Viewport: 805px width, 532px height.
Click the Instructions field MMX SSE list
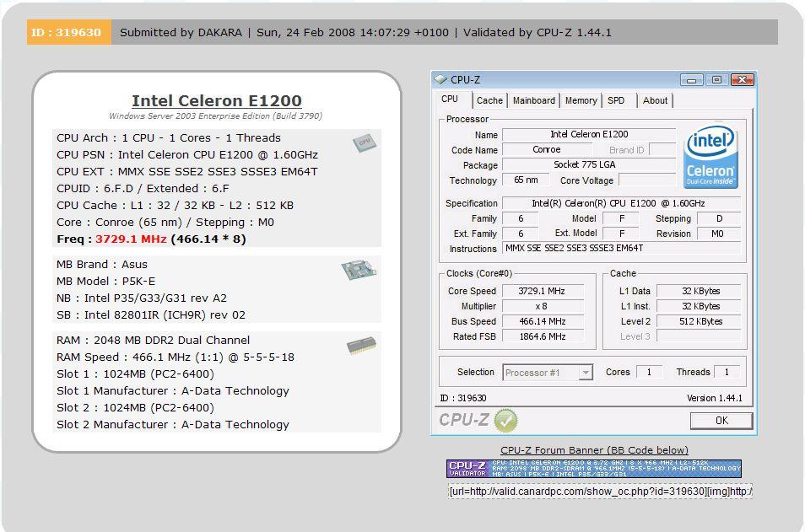pos(621,249)
